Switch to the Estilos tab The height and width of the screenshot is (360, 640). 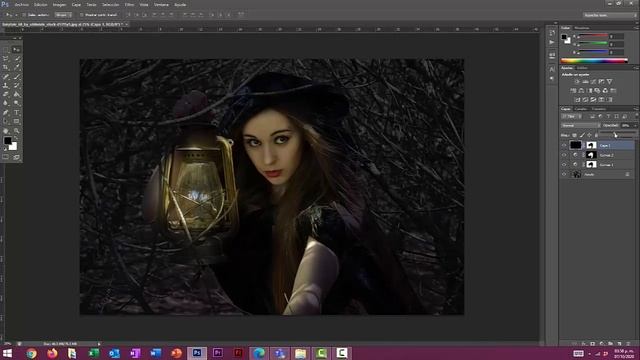coord(582,68)
